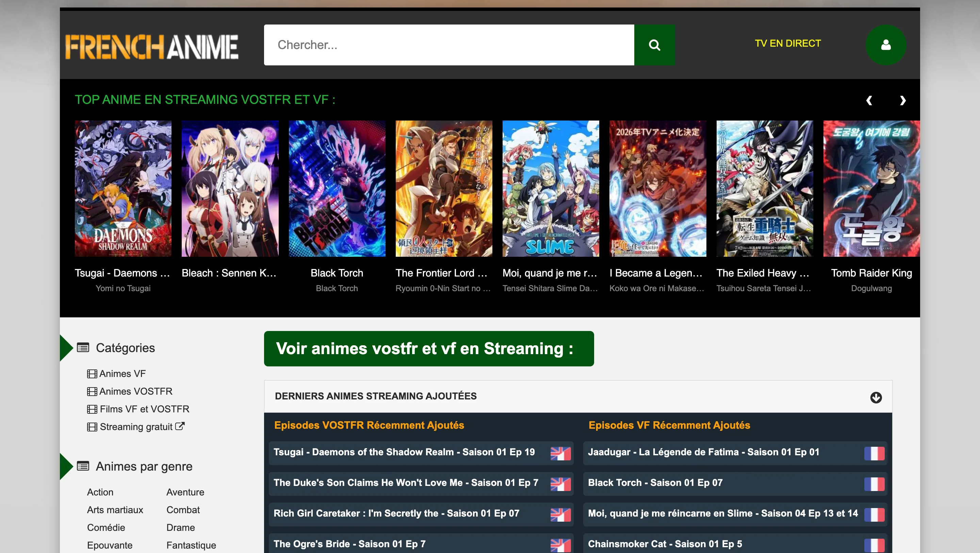Click the Episodes VOSTFR Récemment Ajoutés heading
This screenshot has width=980, height=553.
(x=369, y=425)
